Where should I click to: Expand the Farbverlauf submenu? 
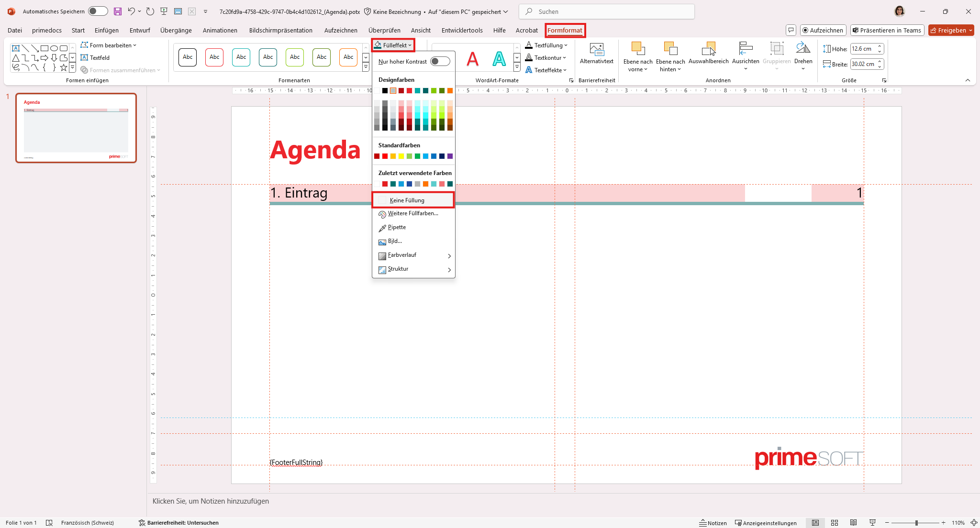[x=413, y=255]
